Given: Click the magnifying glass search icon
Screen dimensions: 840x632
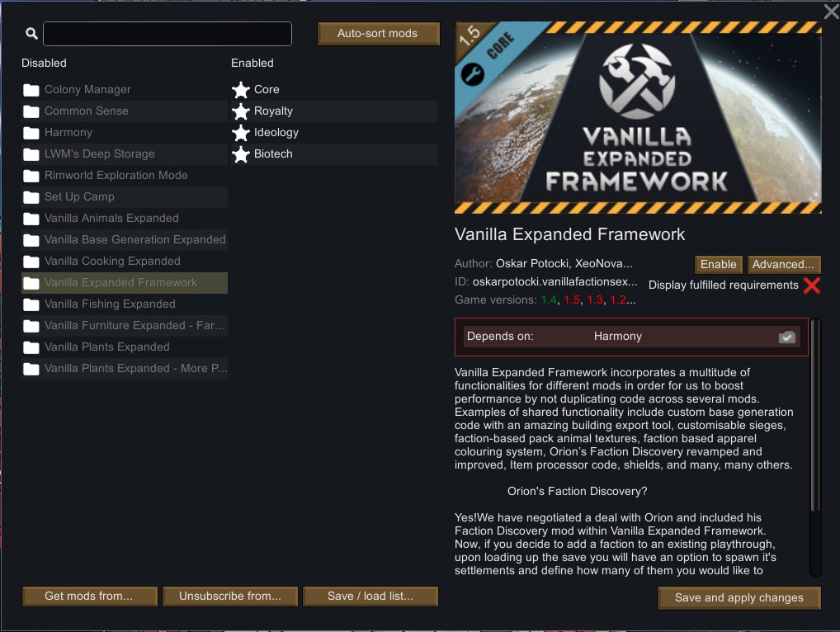Looking at the screenshot, I should 31,33.
